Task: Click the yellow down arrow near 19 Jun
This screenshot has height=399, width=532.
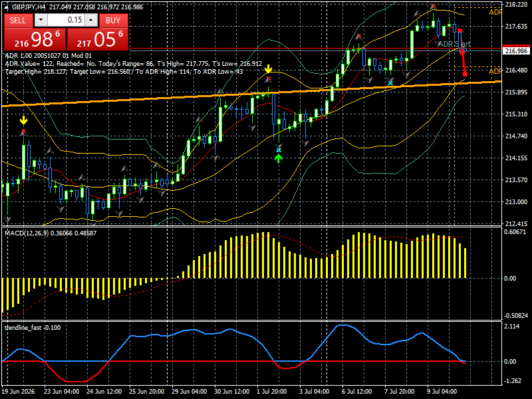Action: (x=23, y=120)
